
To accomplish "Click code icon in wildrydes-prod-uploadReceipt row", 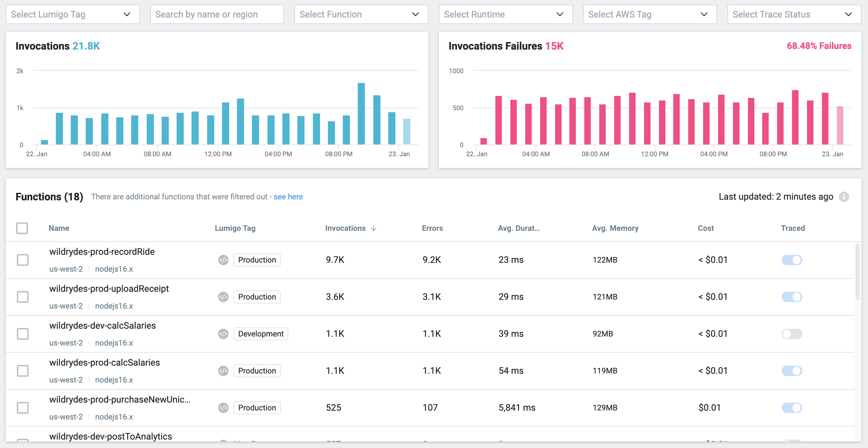I will coord(223,297).
